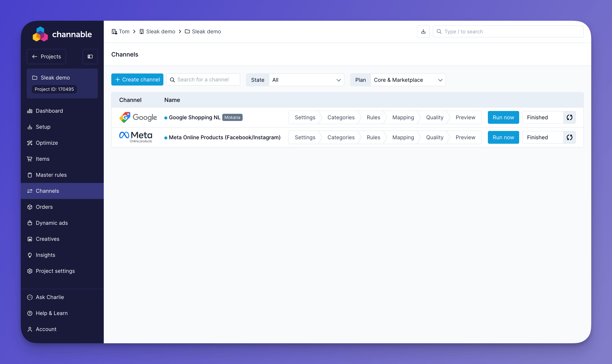
Task: Click the Tom company breadcrumb icon
Action: 114,31
